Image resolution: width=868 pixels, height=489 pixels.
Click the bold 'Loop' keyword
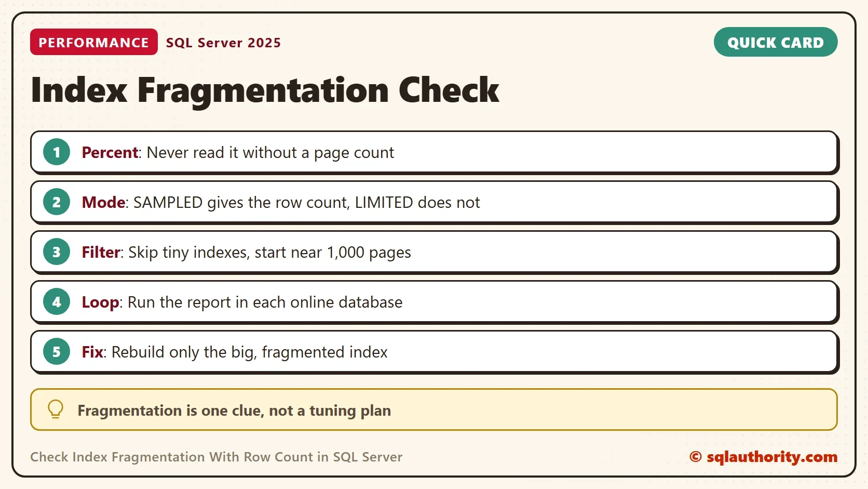tap(101, 302)
